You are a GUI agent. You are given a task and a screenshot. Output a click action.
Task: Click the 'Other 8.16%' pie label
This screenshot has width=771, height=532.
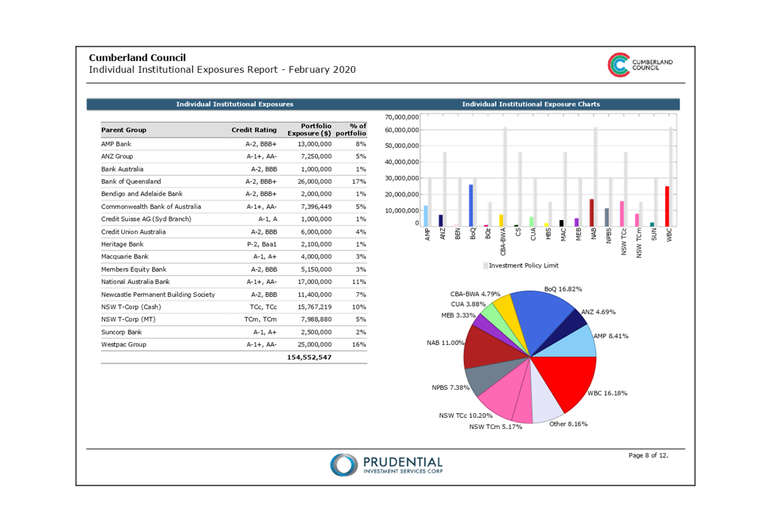pos(568,424)
